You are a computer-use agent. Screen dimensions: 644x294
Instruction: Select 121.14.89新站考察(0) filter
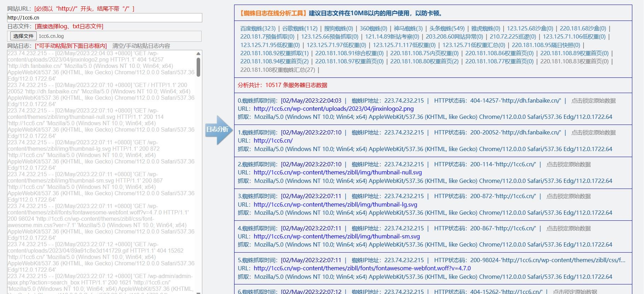coord(392,36)
